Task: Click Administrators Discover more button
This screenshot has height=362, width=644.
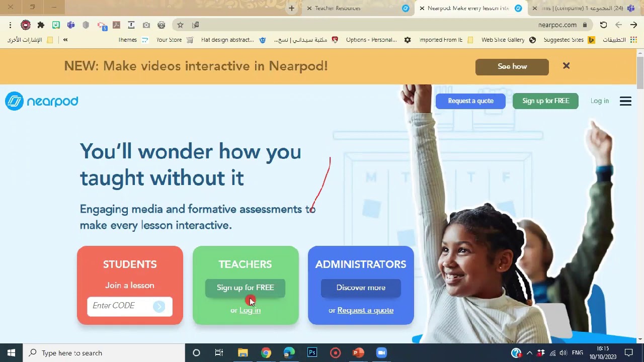Action: [361, 288]
